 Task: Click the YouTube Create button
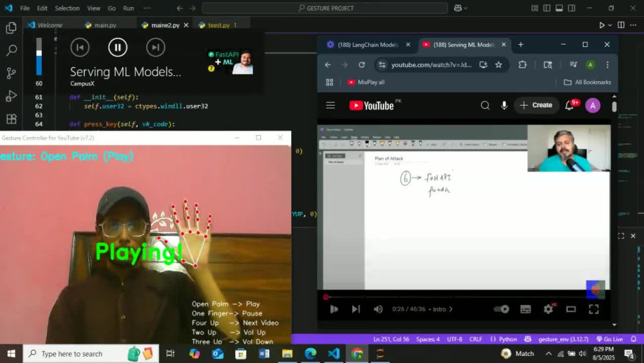tap(536, 106)
